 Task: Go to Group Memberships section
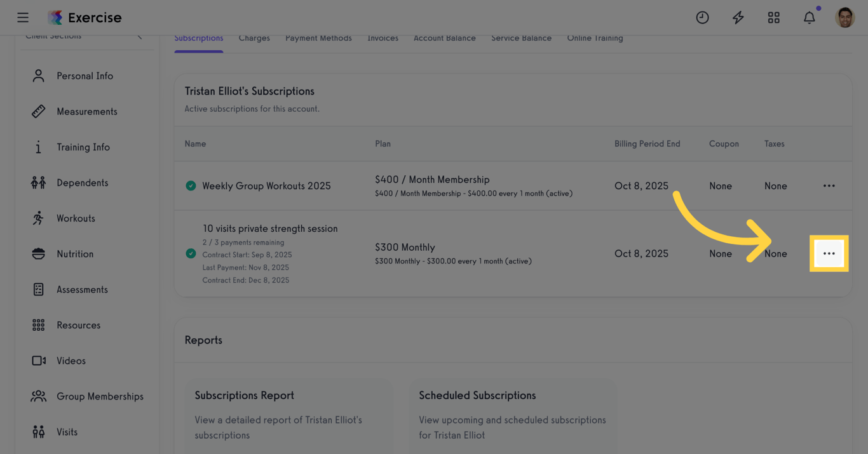tap(100, 396)
